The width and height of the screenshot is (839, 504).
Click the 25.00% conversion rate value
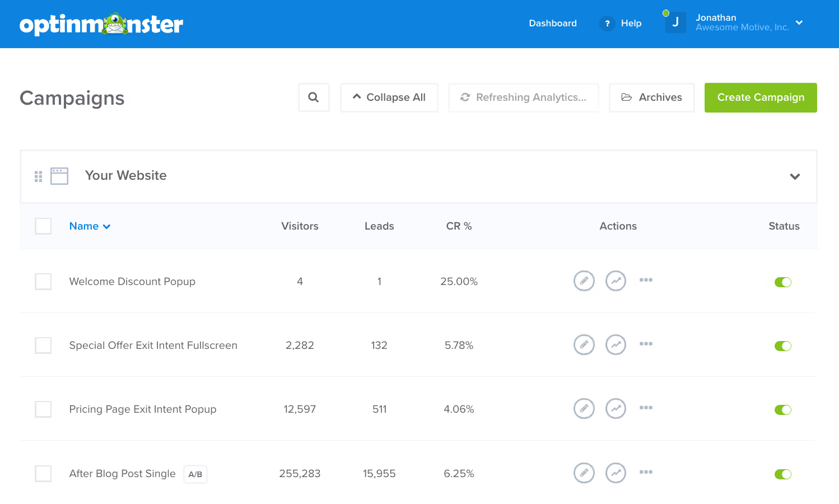pyautogui.click(x=459, y=282)
